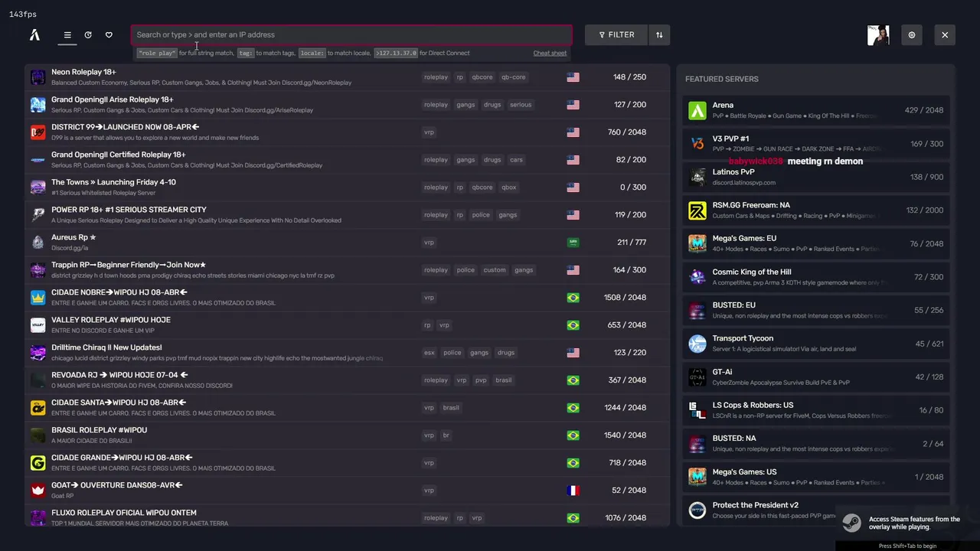Select the BRASIL ROLEPLAY #WIPOU server name
980x551 pixels.
pyautogui.click(x=99, y=430)
